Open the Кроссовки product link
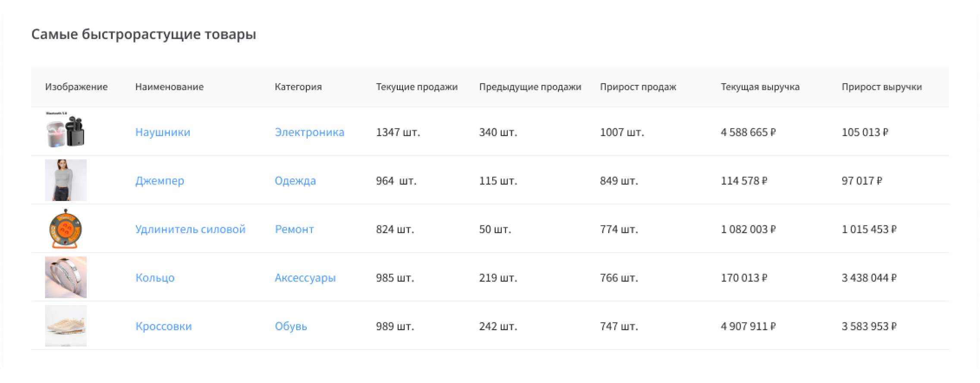This screenshot has height=383, width=980. pyautogui.click(x=163, y=326)
